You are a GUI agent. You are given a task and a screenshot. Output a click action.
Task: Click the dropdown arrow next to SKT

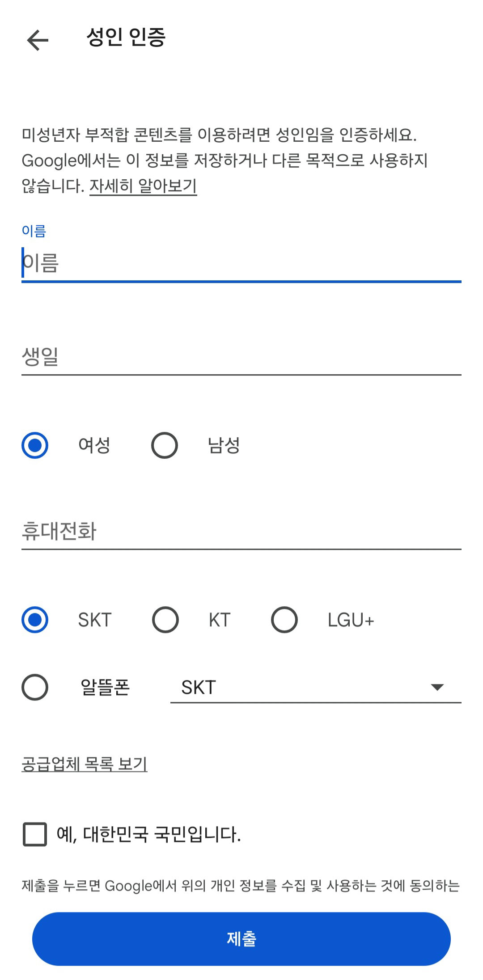[437, 687]
